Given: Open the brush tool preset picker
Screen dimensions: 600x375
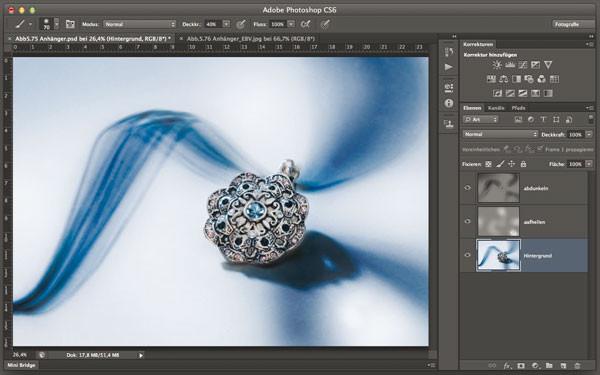Looking at the screenshot, I should (23, 24).
